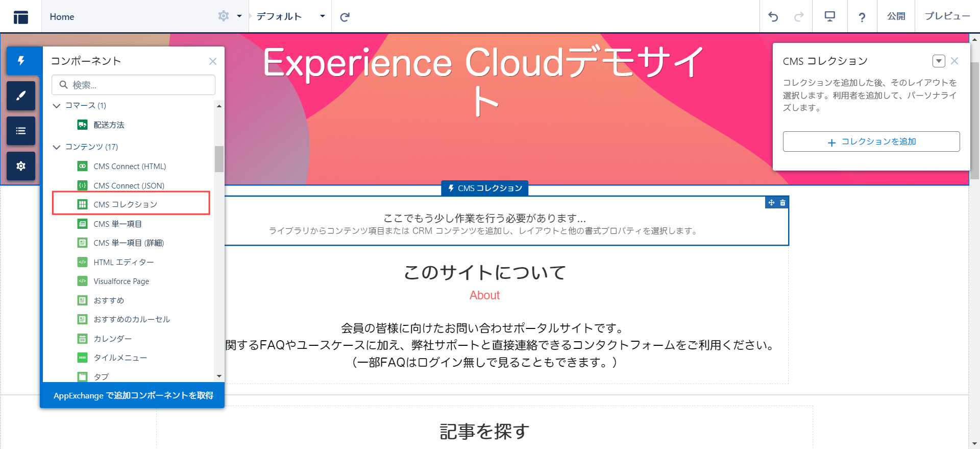
Task: Close the コンポーネント panel
Action: click(x=213, y=61)
